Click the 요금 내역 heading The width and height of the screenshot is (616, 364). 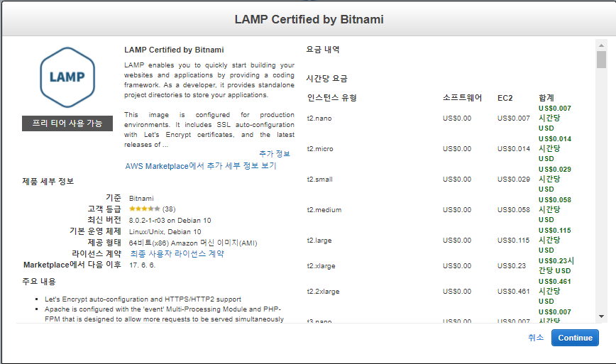coord(322,50)
